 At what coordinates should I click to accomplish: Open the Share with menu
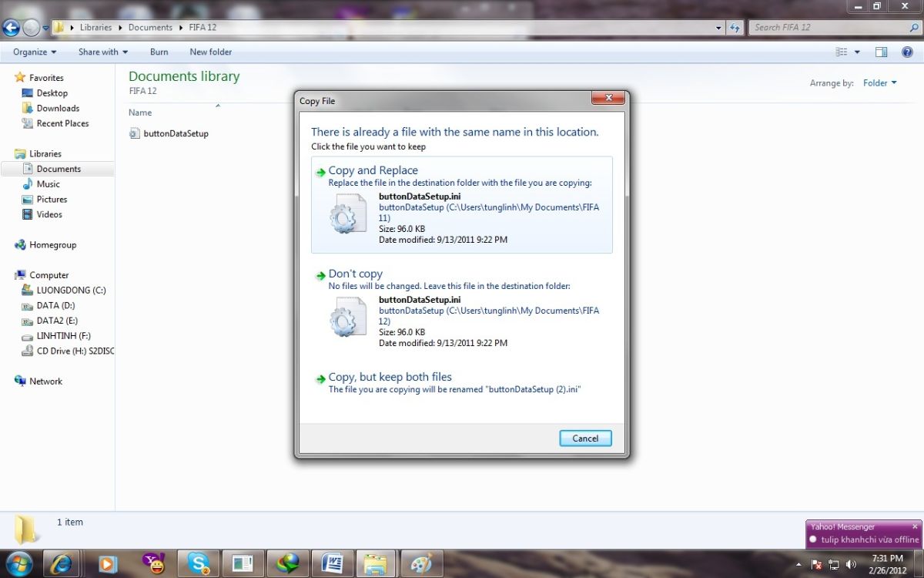pyautogui.click(x=102, y=52)
